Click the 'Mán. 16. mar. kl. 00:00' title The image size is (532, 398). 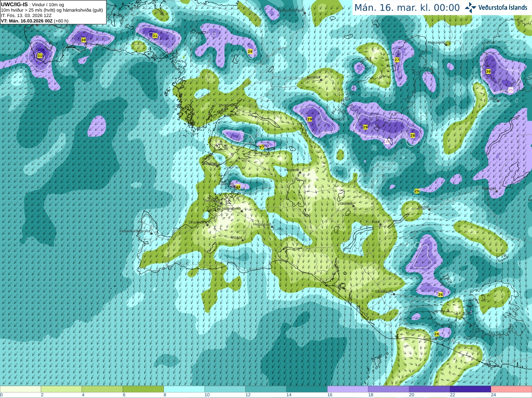point(407,7)
